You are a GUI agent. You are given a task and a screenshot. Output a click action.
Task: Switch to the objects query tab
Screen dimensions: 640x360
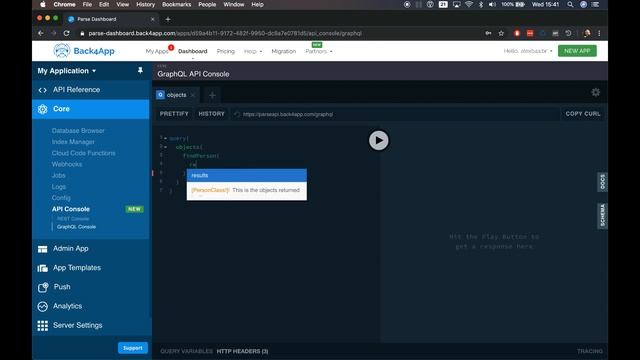(x=176, y=95)
